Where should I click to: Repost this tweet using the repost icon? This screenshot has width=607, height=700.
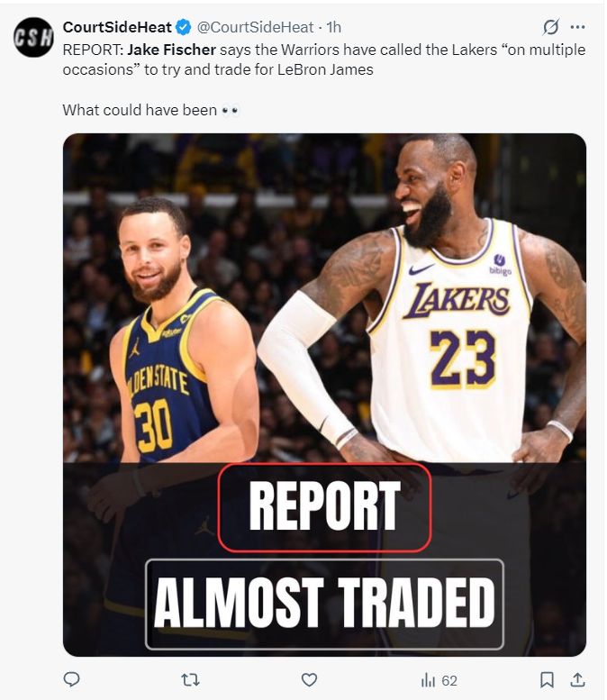[x=190, y=680]
